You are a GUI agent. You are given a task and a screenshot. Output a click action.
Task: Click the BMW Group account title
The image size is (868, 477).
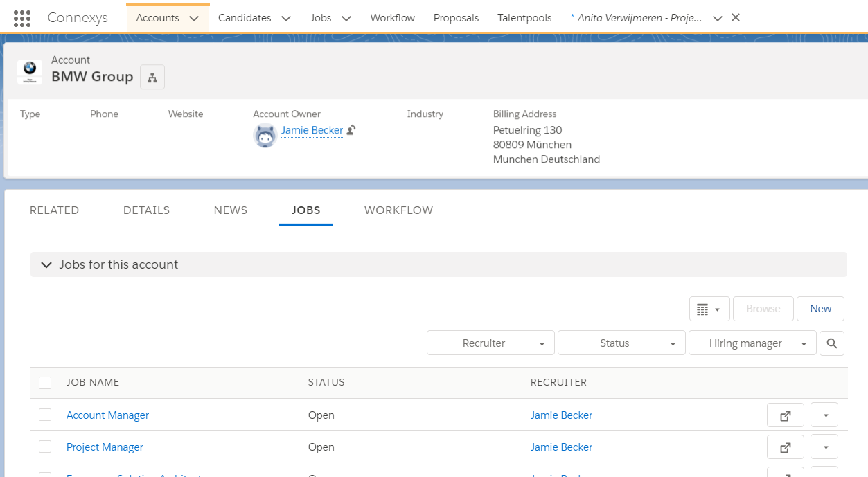pos(92,77)
